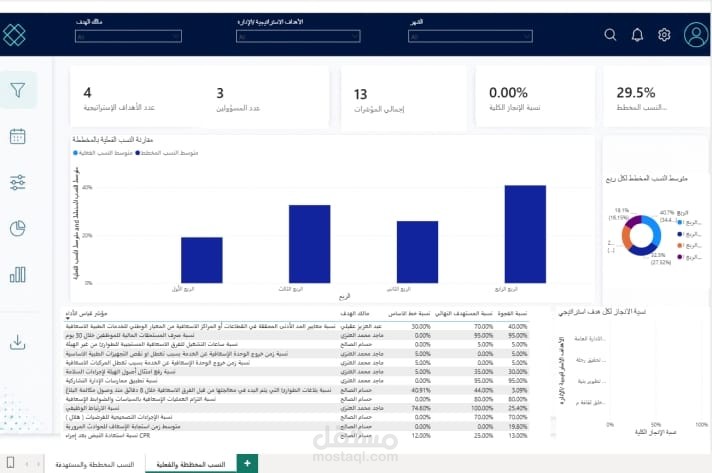Select the الربع الثالث bar in the chart
Screen dimensions: 712x473
[310, 244]
